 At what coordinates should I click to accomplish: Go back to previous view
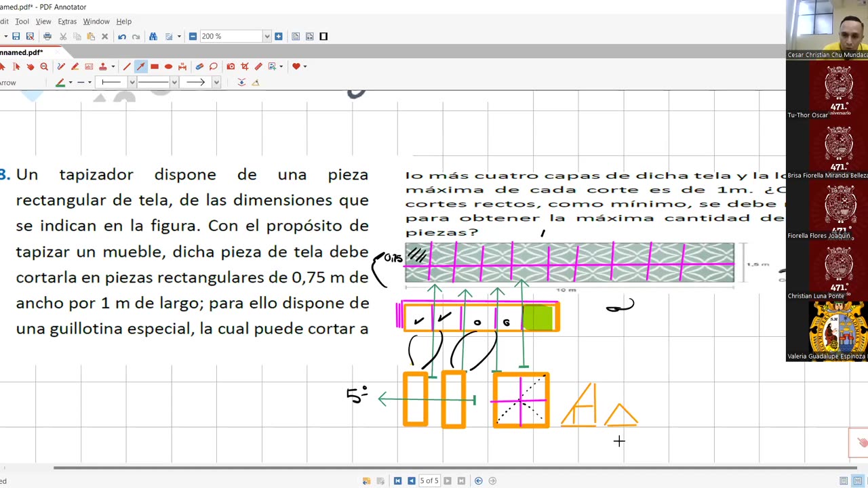point(479,481)
